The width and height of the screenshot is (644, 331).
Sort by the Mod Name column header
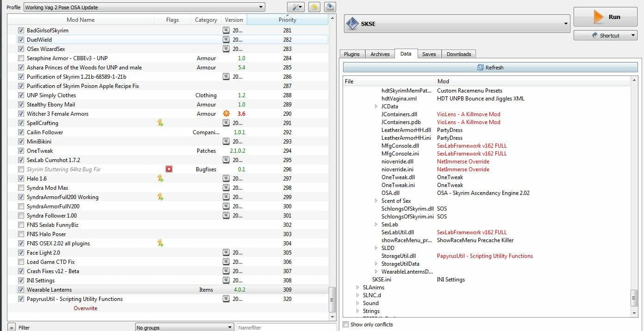(81, 20)
